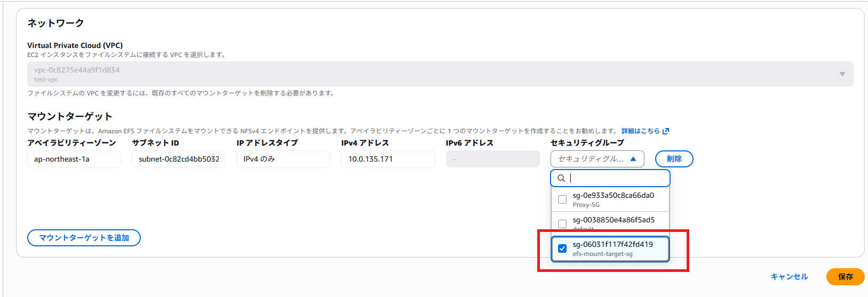Uncheck the efs-mount-target-sg security group checkbox
868x297 pixels.
[x=562, y=248]
